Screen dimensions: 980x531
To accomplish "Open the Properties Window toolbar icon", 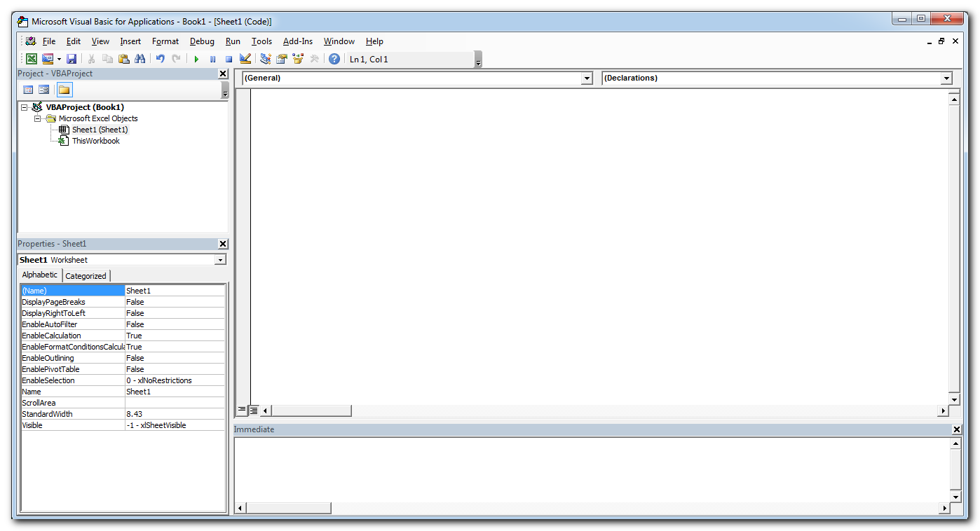I will click(282, 60).
